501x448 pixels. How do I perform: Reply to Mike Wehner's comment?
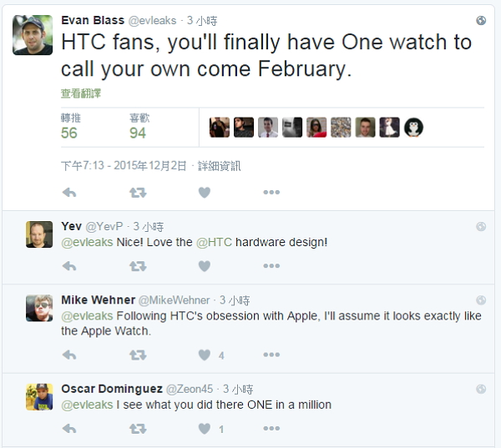69,355
